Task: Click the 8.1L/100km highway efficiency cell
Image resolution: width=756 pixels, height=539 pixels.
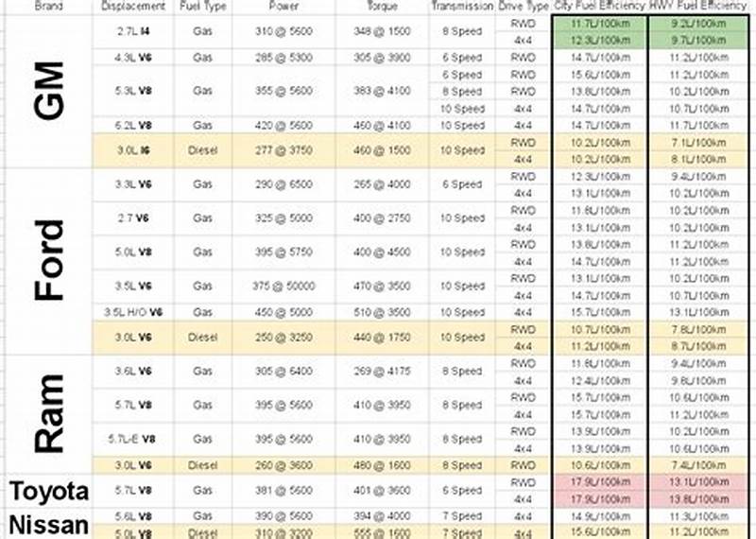Action: [698, 159]
